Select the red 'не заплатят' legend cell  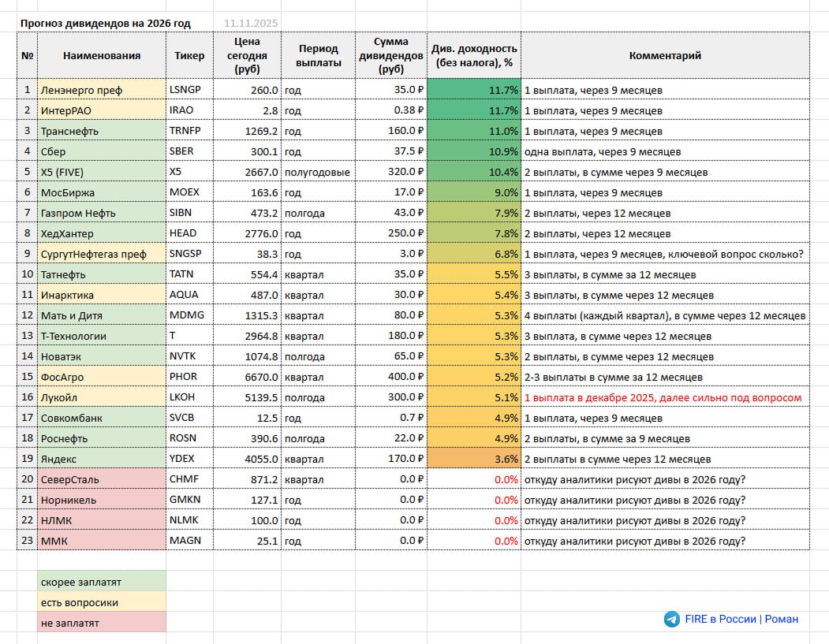coord(102,623)
